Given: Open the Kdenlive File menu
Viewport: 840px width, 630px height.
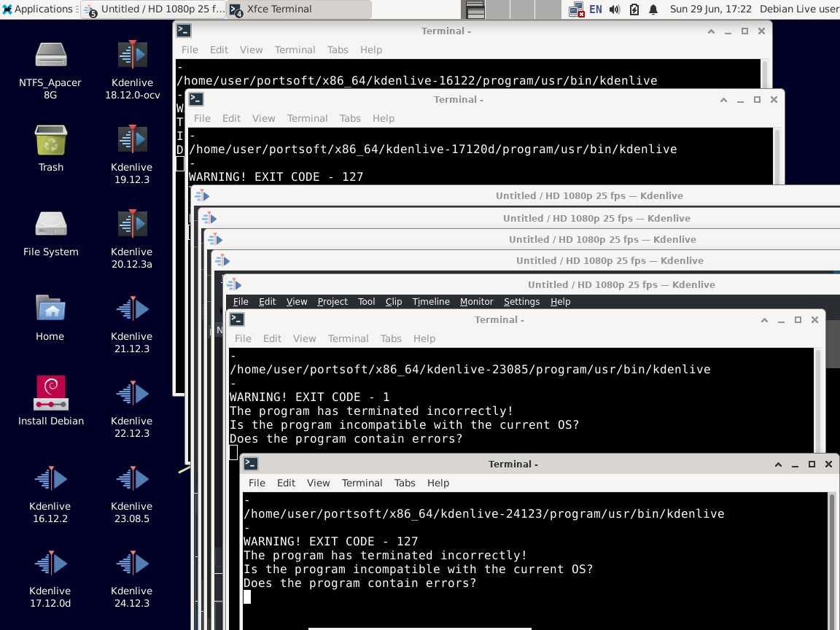Looking at the screenshot, I should point(241,302).
